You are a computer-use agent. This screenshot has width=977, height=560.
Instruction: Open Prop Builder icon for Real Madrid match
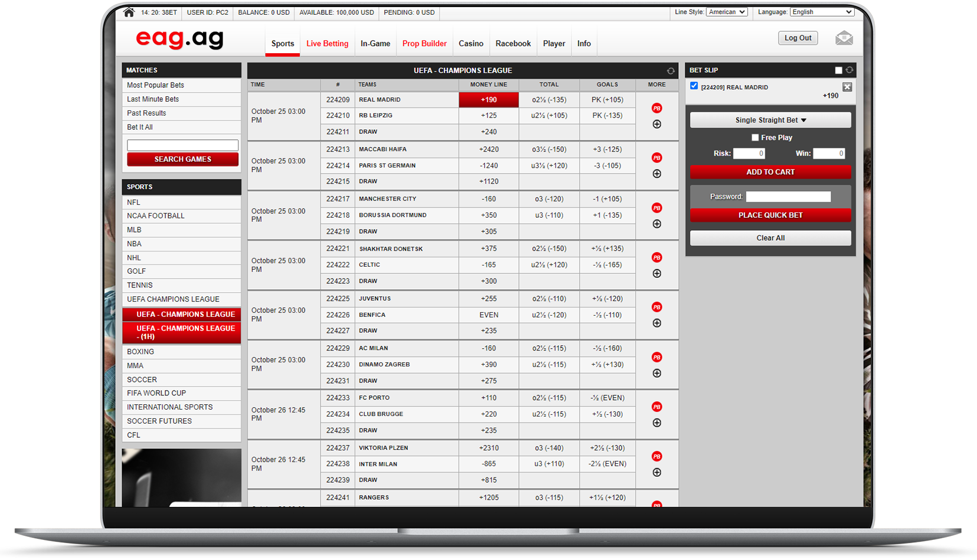click(x=656, y=108)
